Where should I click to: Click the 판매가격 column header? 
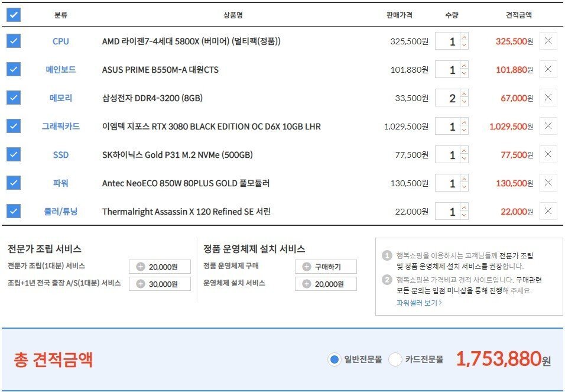point(400,15)
